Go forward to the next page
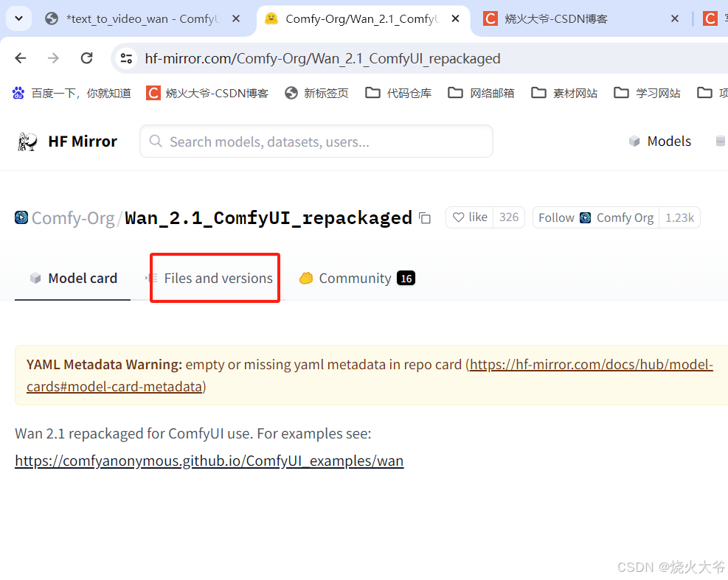This screenshot has width=728, height=580. tap(53, 58)
